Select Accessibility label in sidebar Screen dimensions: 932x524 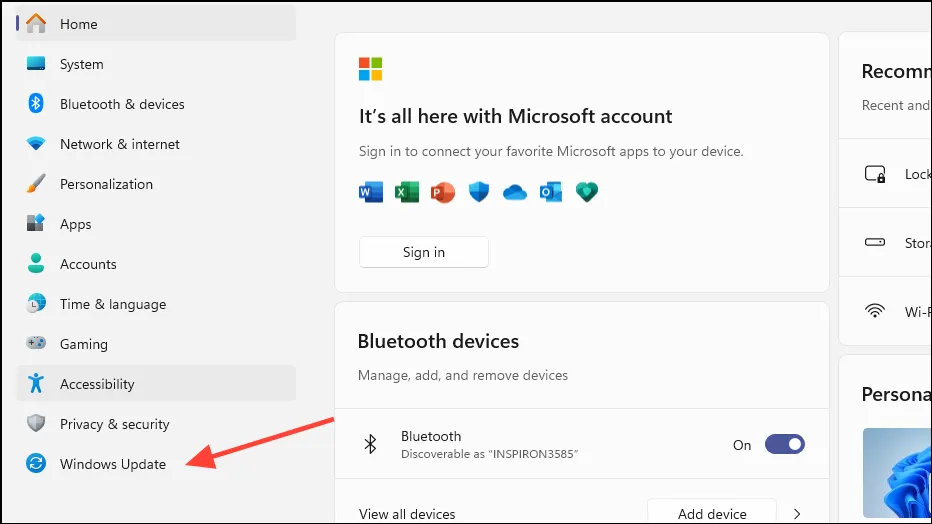click(97, 384)
